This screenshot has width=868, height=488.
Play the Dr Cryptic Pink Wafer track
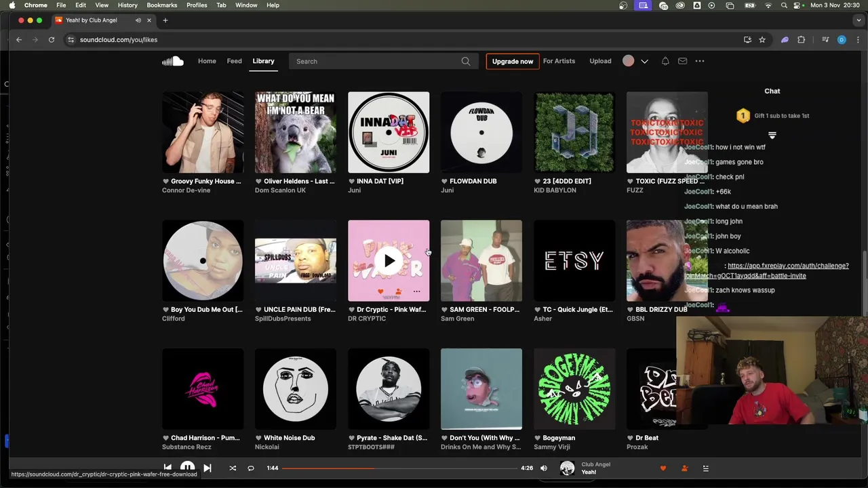pos(389,260)
